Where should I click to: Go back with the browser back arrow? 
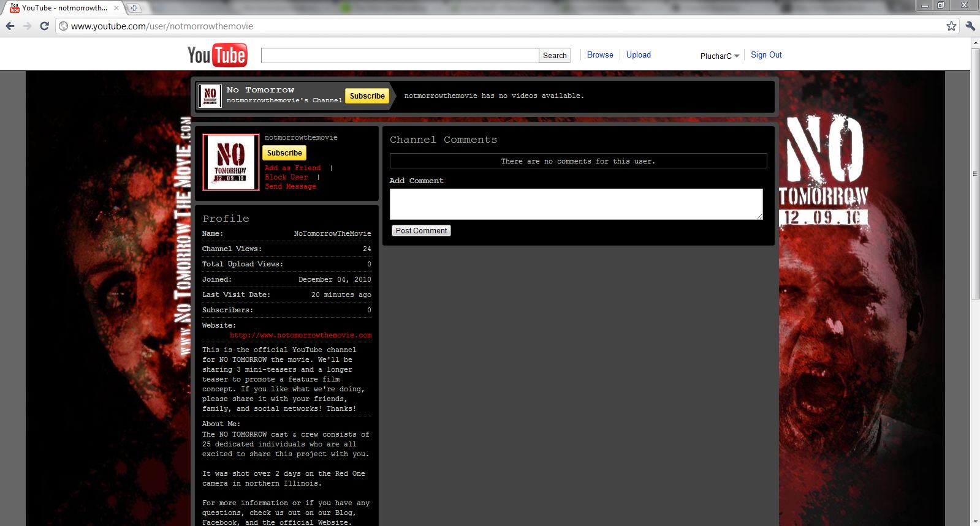(10, 26)
